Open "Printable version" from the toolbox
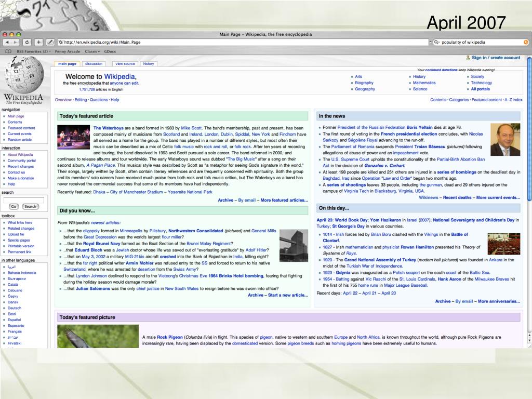Image resolution: width=532 pixels, height=399 pixels. point(21,246)
